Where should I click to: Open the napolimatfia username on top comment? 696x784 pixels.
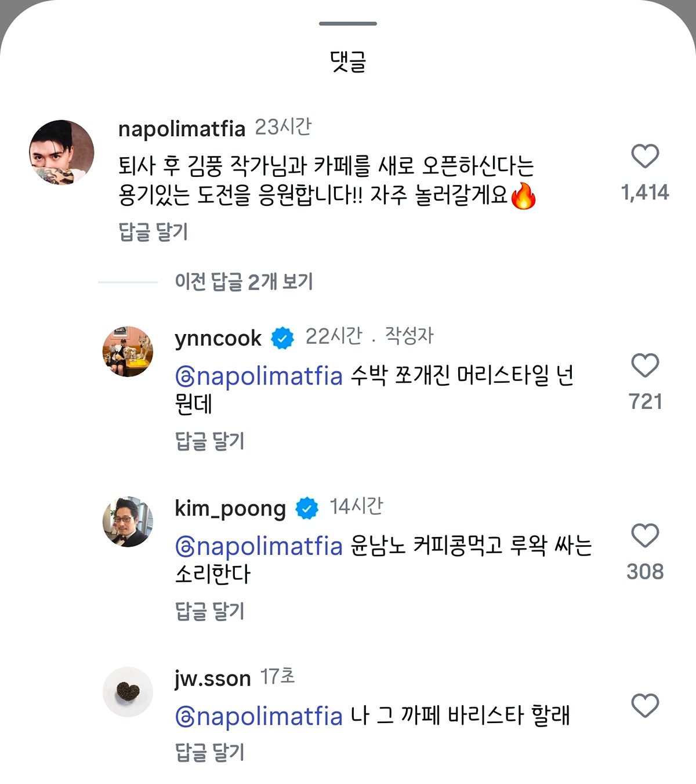pyautogui.click(x=182, y=129)
